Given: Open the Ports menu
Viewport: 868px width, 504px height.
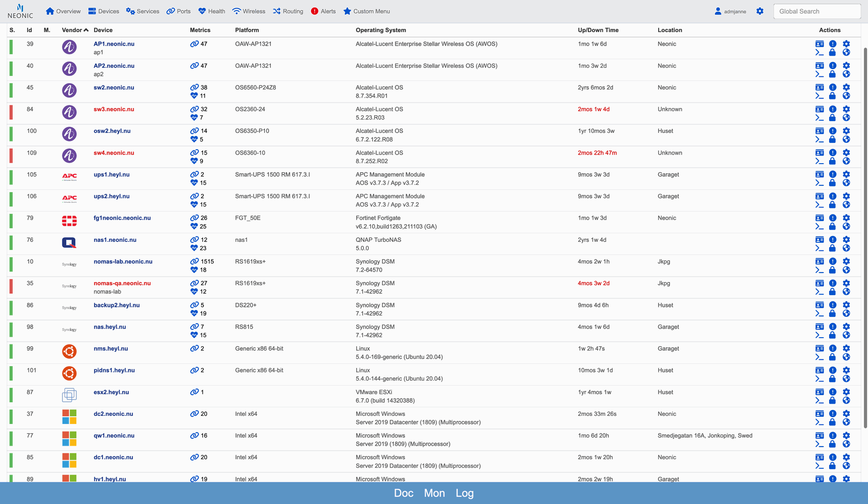Looking at the screenshot, I should [179, 11].
